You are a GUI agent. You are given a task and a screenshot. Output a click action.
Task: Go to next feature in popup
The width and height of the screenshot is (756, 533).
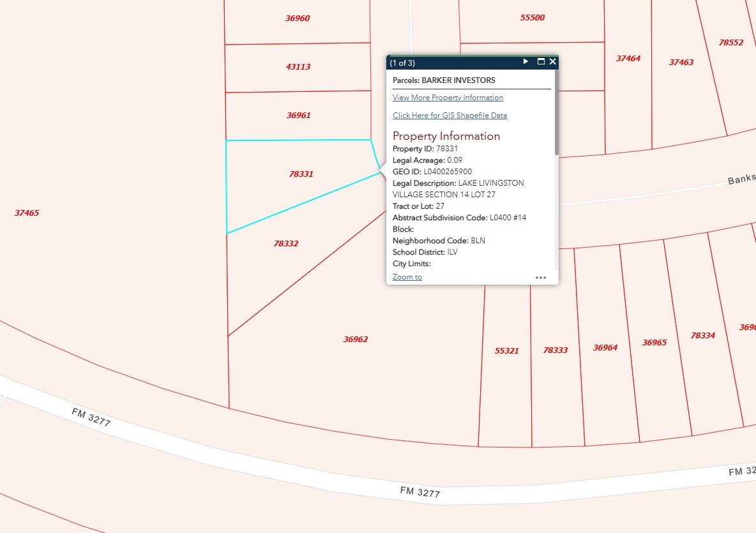point(525,62)
